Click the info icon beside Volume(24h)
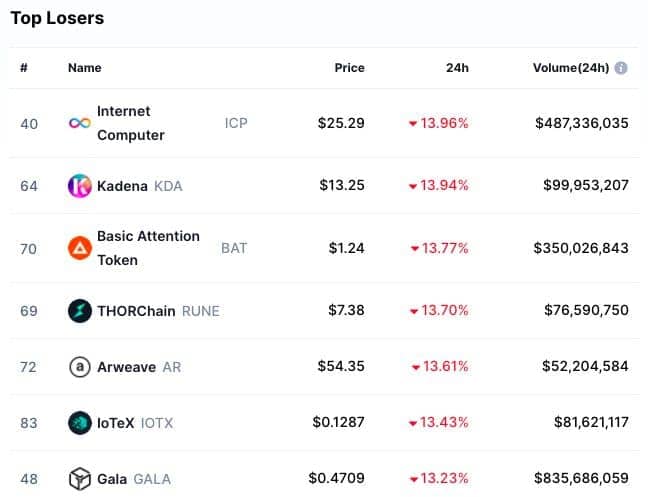The height and width of the screenshot is (497, 648). (621, 68)
